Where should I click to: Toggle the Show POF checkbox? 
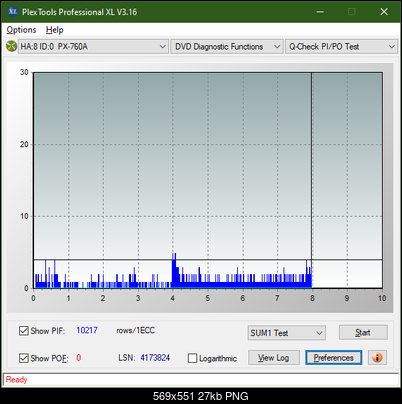24,358
